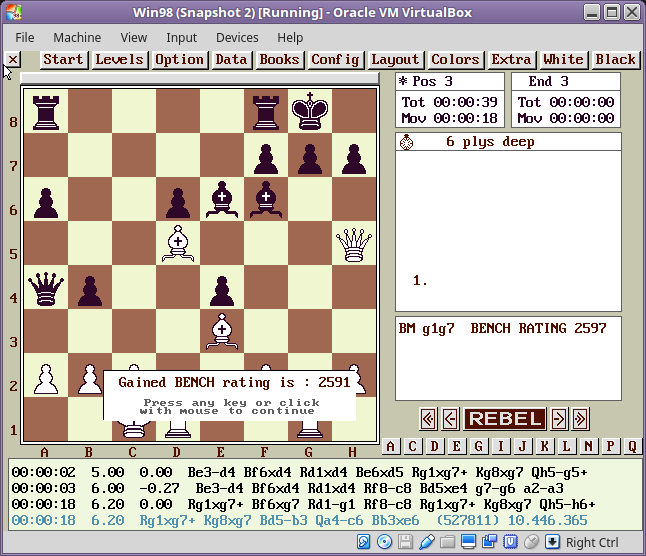The width and height of the screenshot is (646, 556).
Task: Open the Extra menu
Action: pyautogui.click(x=511, y=60)
